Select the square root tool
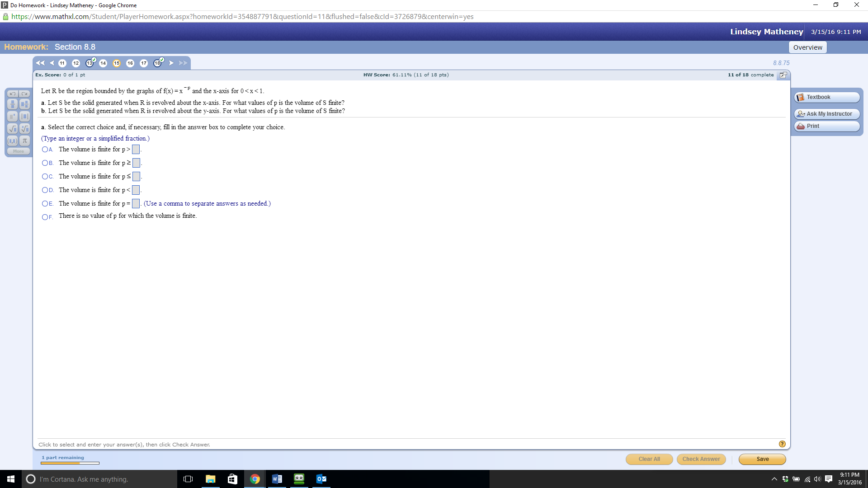868x488 pixels. coord(12,129)
